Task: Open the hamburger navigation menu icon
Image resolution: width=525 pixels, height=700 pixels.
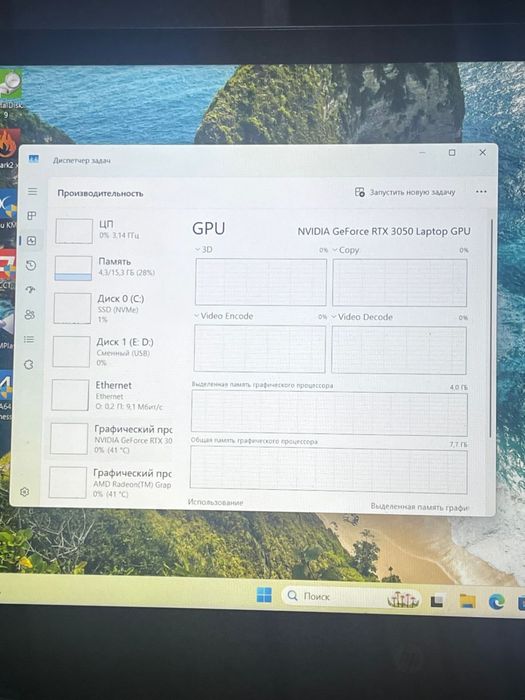Action: (33, 192)
